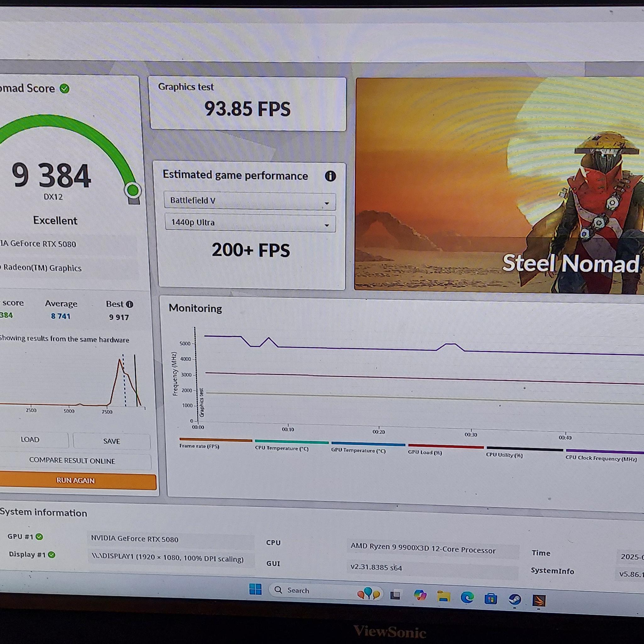644x644 pixels.
Task: Open the Task View icon in the taskbar
Action: (395, 595)
